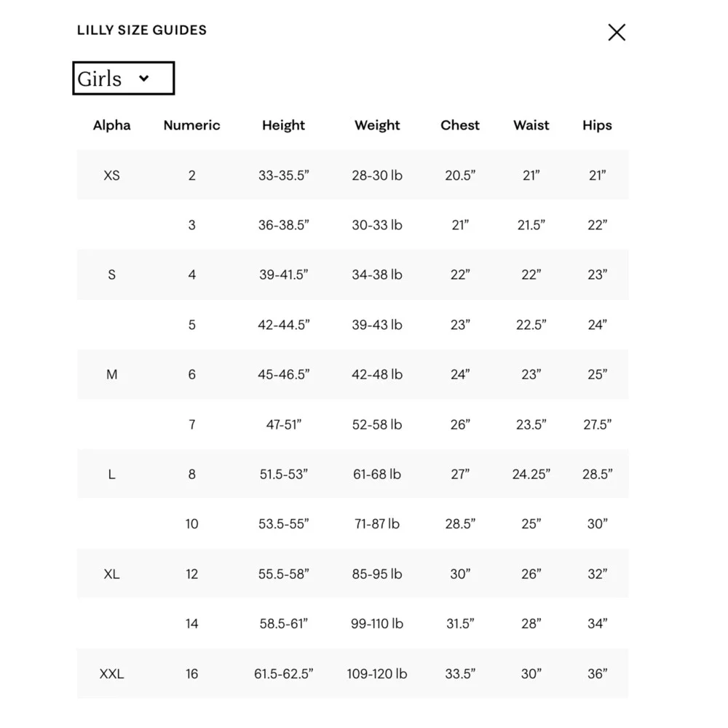The image size is (728, 728).
Task: Open the Girls size category dropdown
Action: 124,78
